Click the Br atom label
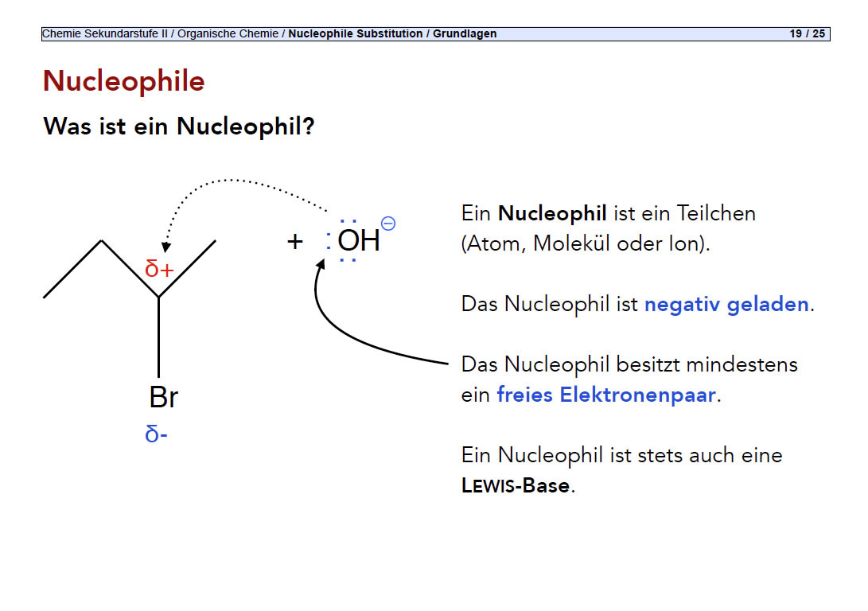 163,397
